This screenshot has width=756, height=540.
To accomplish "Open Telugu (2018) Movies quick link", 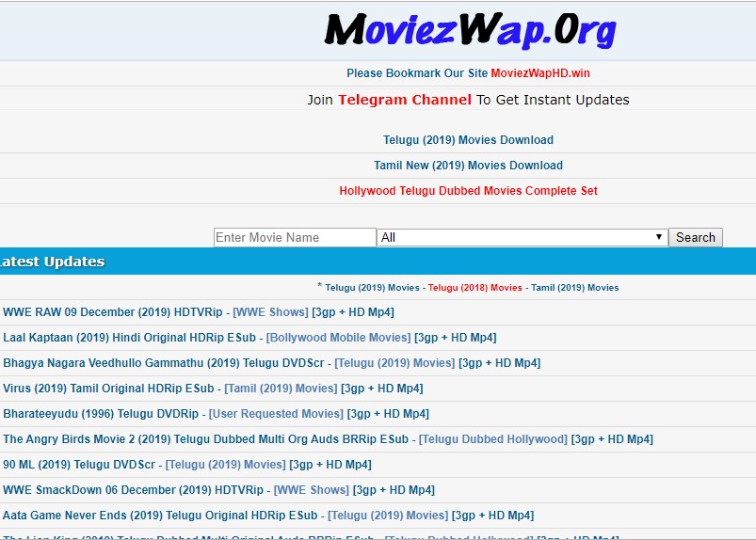I will coord(475,288).
